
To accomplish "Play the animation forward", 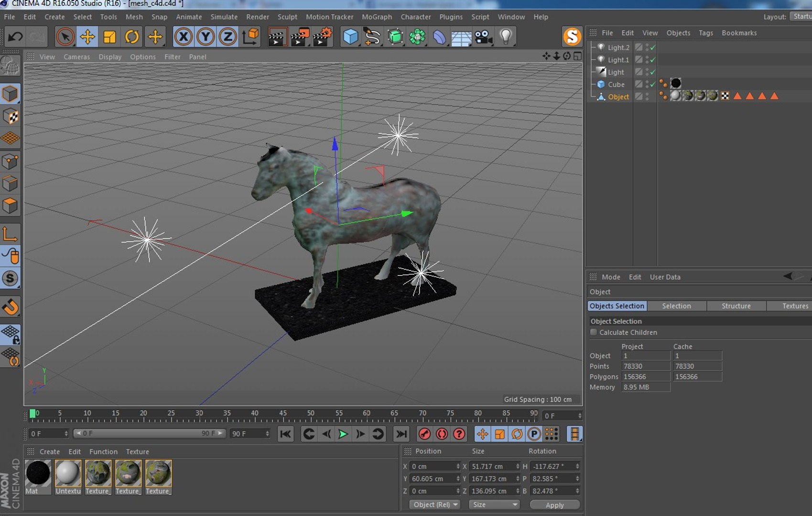I will click(343, 434).
